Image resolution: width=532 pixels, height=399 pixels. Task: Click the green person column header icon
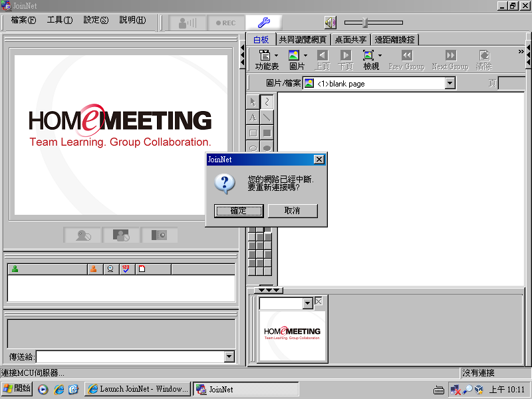pos(15,269)
